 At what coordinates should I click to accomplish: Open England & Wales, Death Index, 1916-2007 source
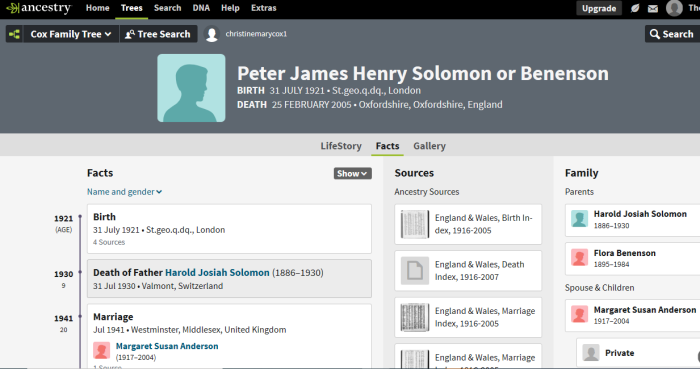[468, 271]
